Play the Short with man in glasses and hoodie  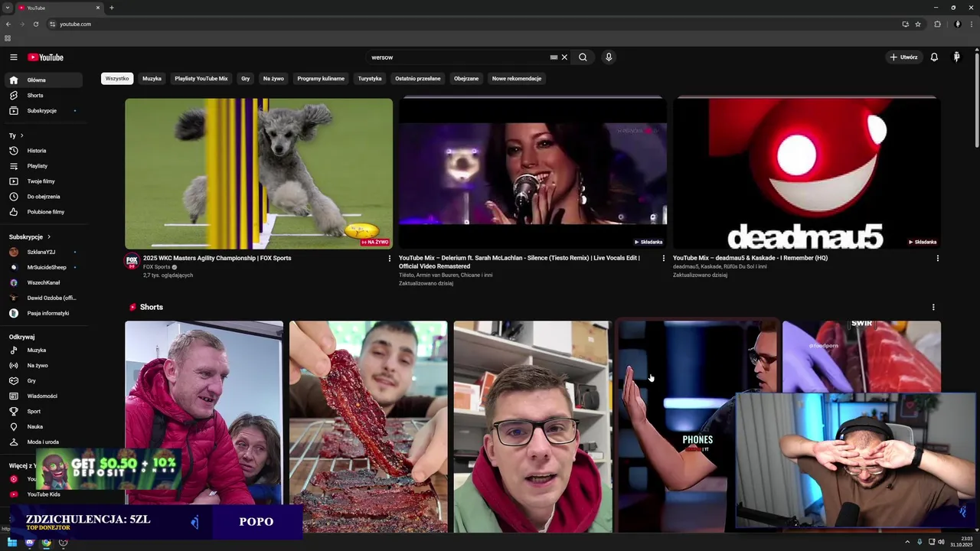[x=533, y=426]
